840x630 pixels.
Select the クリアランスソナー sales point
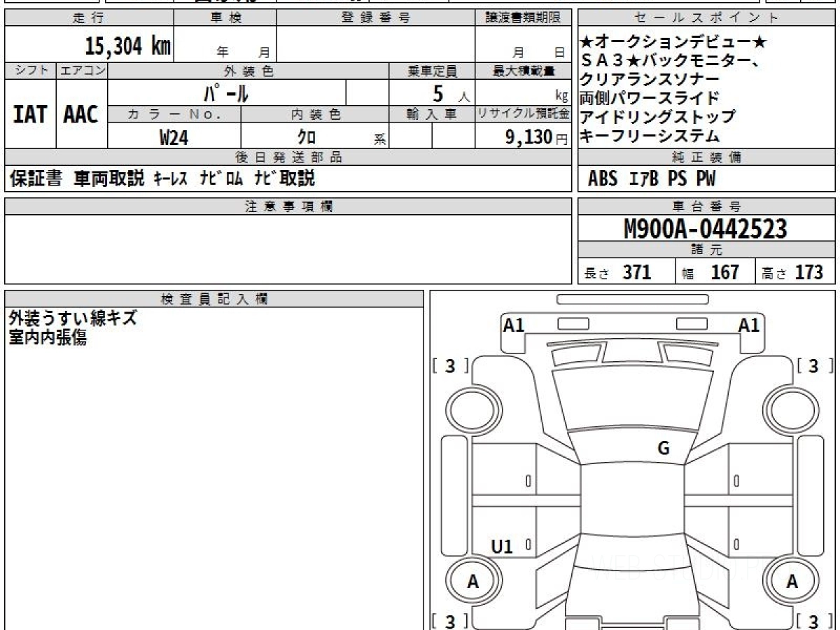coord(650,79)
